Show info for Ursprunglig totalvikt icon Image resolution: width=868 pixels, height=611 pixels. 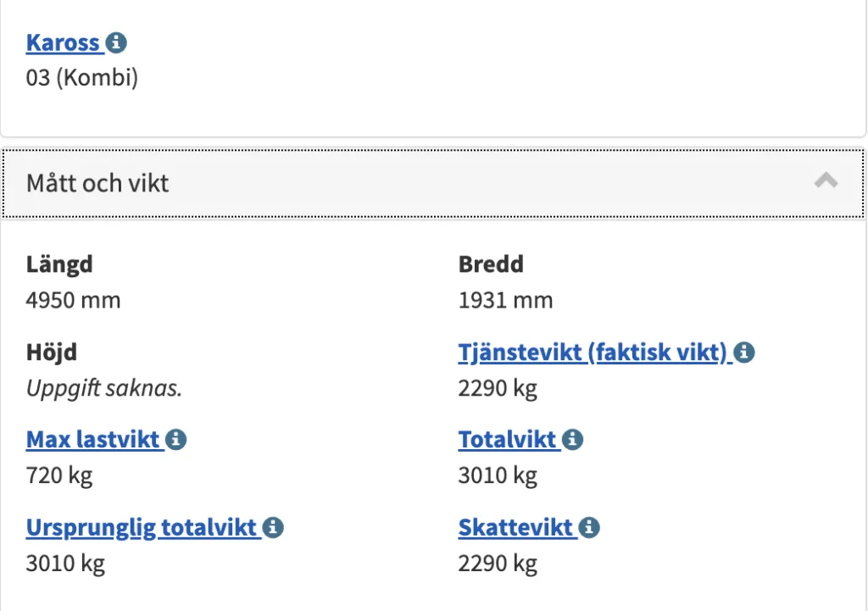(x=273, y=528)
